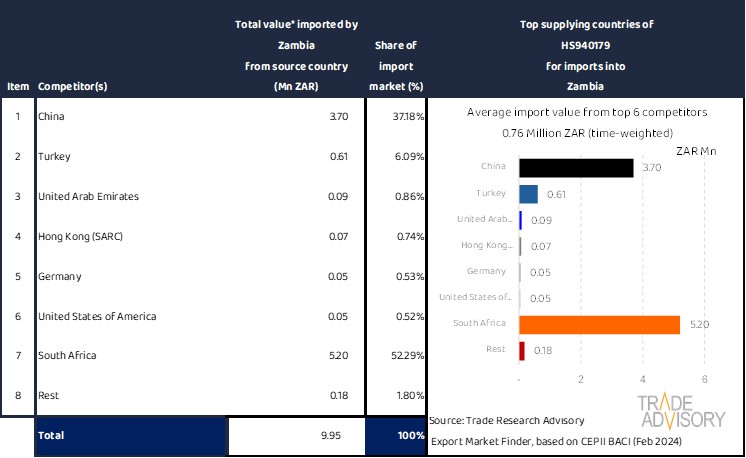This screenshot has height=458, width=746.
Task: Click the United Arab Emirates table cell
Action: [88, 197]
